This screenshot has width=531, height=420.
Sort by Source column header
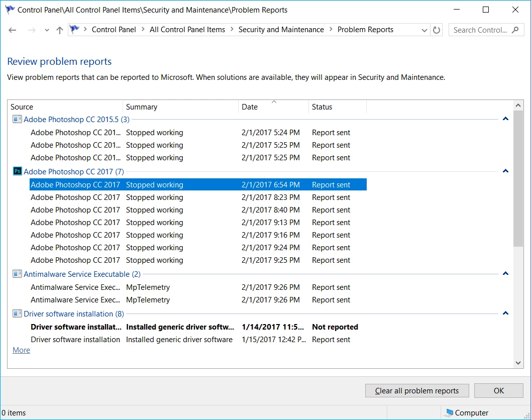pos(65,107)
